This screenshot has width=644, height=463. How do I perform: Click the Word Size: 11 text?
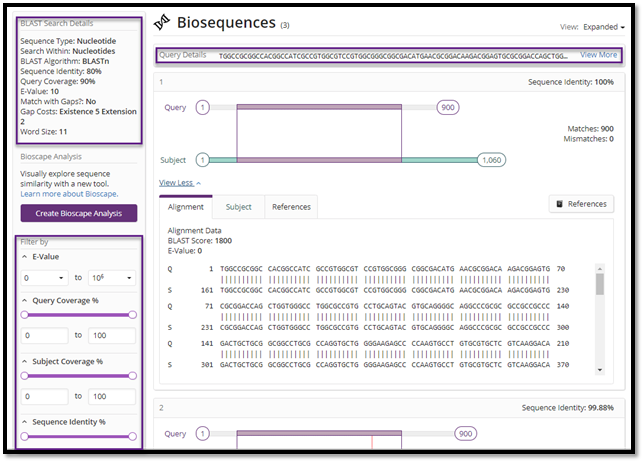pos(44,132)
